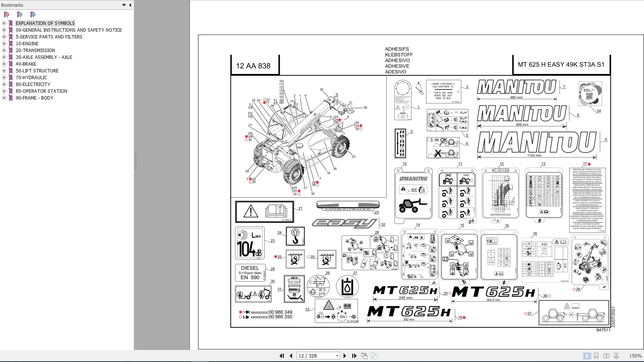644x362 pixels.
Task: Click the DIESEL EN 590 fuel sticker
Action: coord(250,273)
